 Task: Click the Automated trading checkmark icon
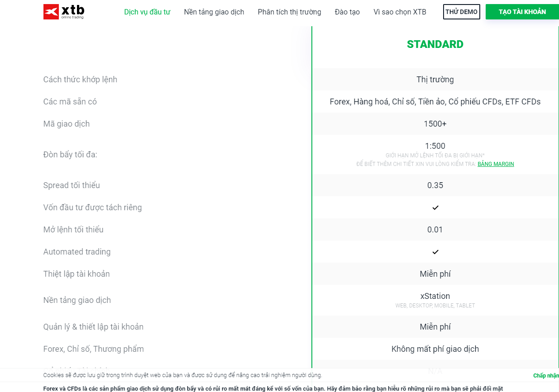pos(435,252)
